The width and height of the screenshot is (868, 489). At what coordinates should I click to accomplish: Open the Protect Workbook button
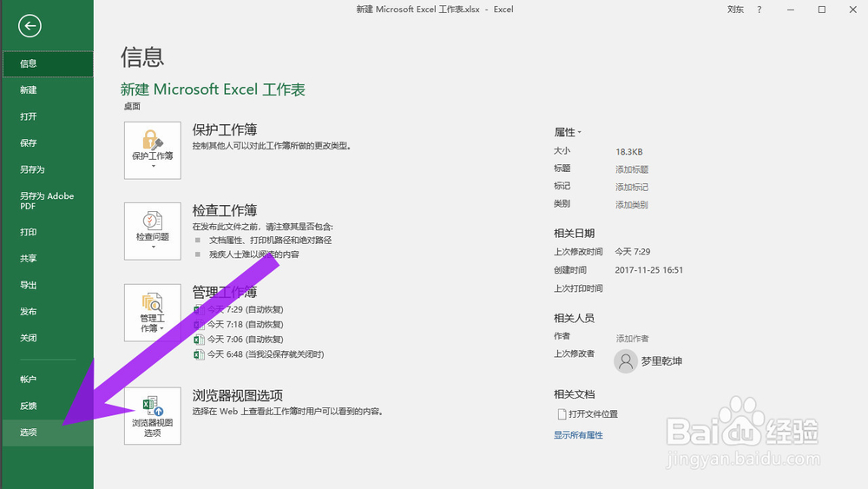(152, 150)
